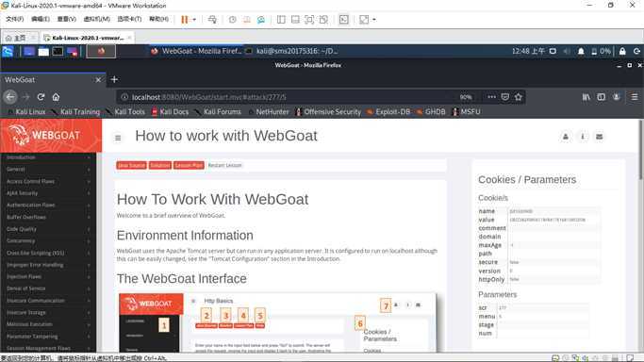
Task: Toggle the WebGoat sidebar hamburger icon
Action: coord(118,138)
